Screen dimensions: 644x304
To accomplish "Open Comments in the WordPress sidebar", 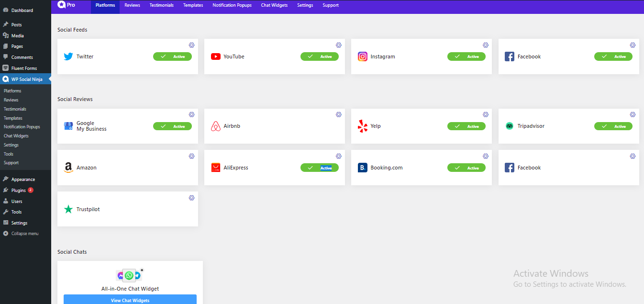I will (x=25, y=57).
